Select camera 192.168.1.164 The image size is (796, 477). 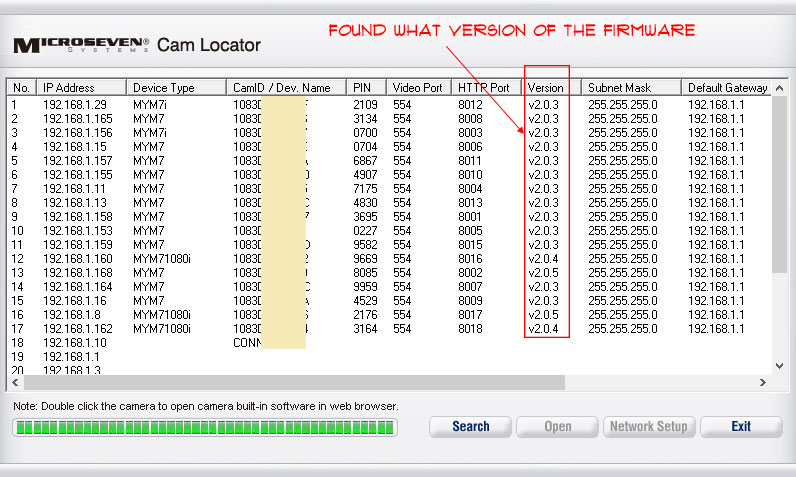click(389, 287)
